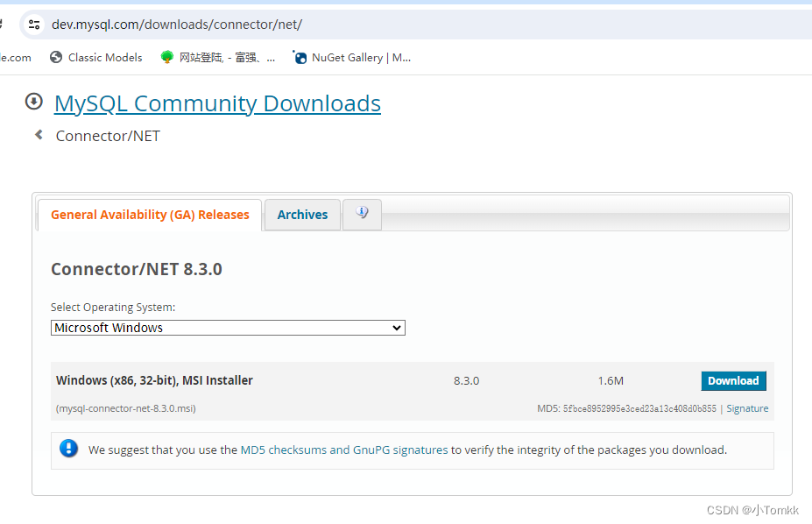Open the Signature link
The image size is (812, 524).
747,408
